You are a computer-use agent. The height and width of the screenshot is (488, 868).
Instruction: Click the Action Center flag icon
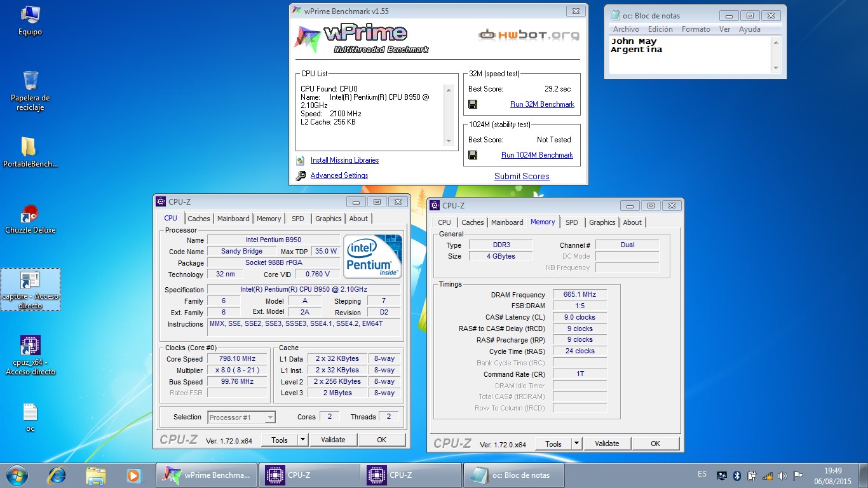click(798, 475)
